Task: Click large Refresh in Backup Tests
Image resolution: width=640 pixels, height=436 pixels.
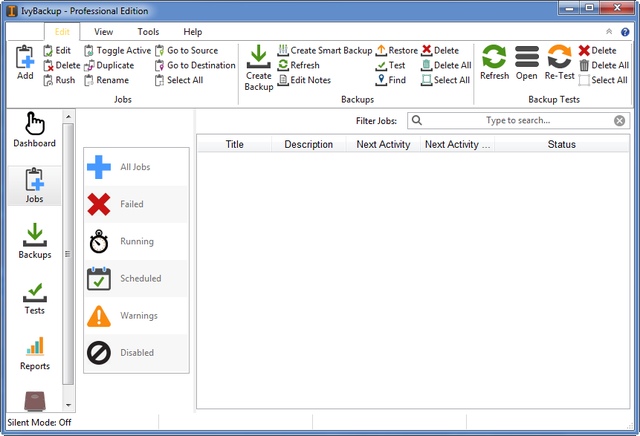Action: 494,62
